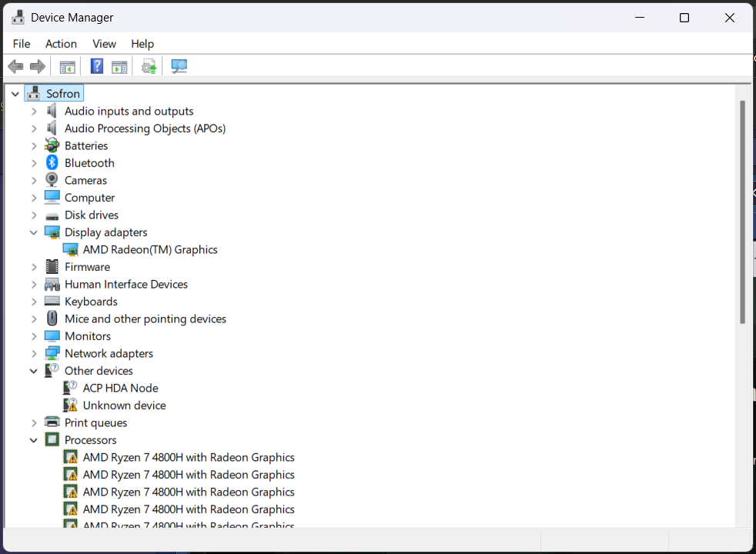Select the Batteries label

[x=86, y=145]
